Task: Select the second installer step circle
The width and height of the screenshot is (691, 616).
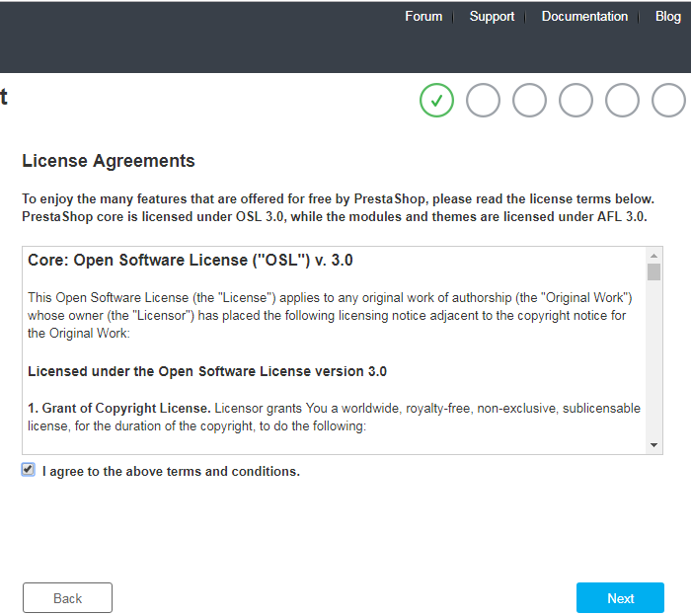Action: coord(483,101)
